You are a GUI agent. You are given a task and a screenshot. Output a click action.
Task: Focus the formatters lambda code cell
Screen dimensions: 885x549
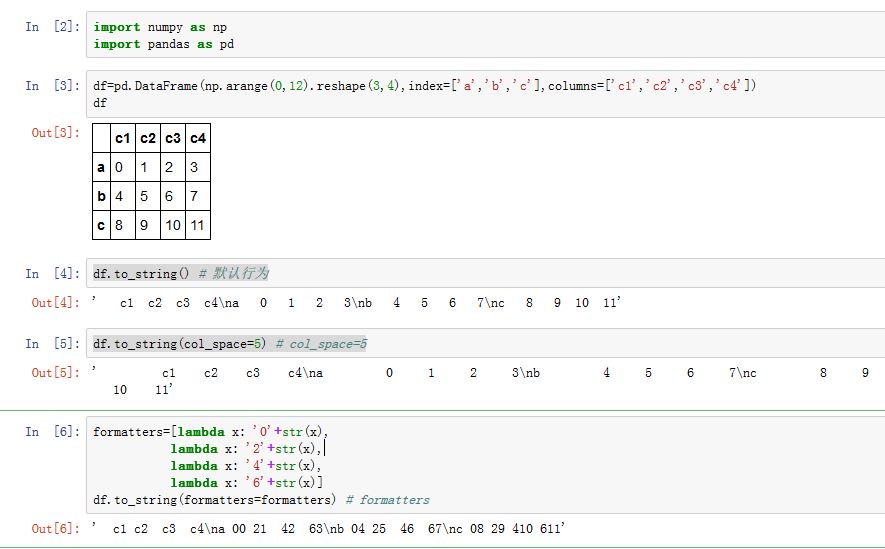coord(480,466)
